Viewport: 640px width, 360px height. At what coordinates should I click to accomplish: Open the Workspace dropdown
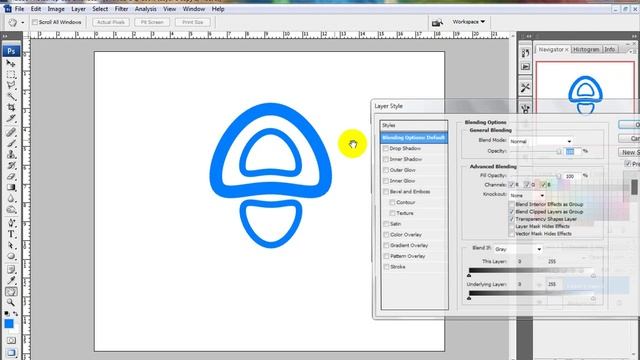point(468,22)
